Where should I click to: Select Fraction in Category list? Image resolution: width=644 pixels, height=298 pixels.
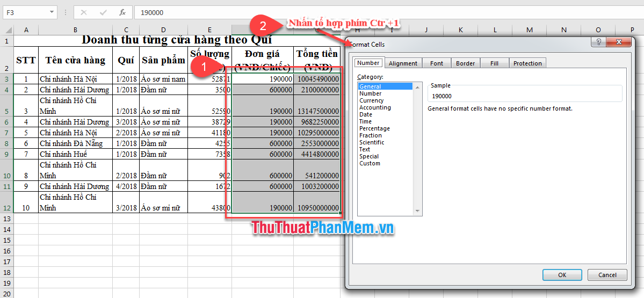385,135
